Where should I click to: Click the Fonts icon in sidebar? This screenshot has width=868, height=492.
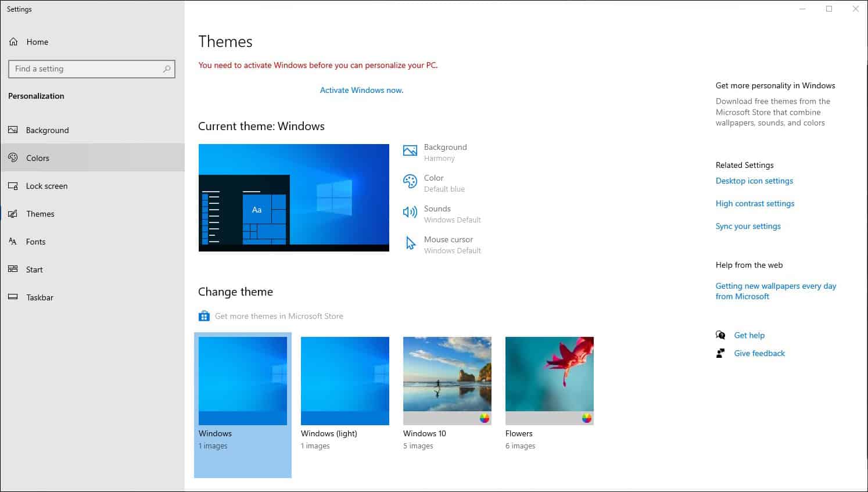13,241
